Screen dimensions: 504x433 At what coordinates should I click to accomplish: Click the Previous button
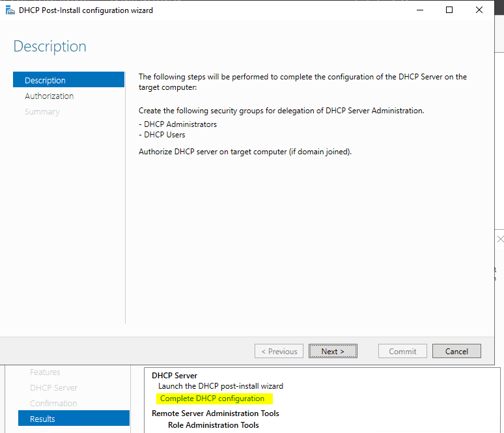pos(279,351)
